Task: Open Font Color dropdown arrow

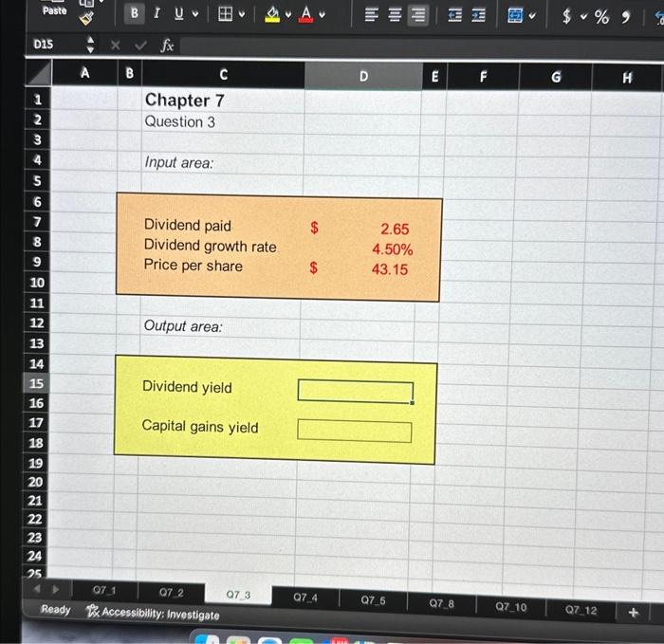Action: coord(323,15)
